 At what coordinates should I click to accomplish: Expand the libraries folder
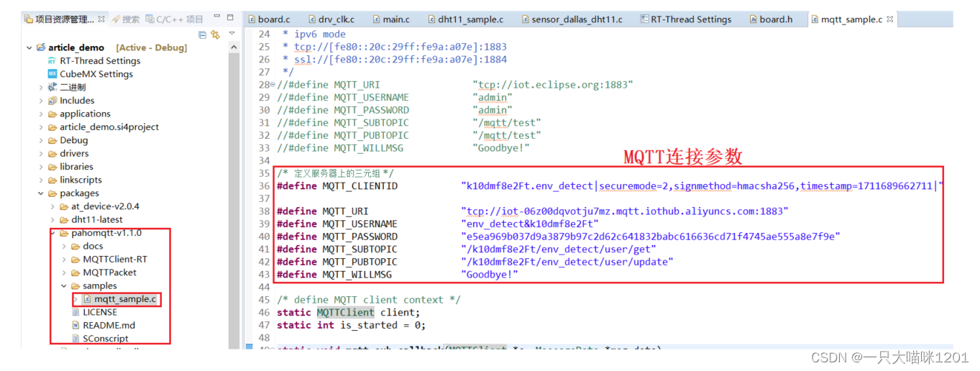click(x=41, y=166)
